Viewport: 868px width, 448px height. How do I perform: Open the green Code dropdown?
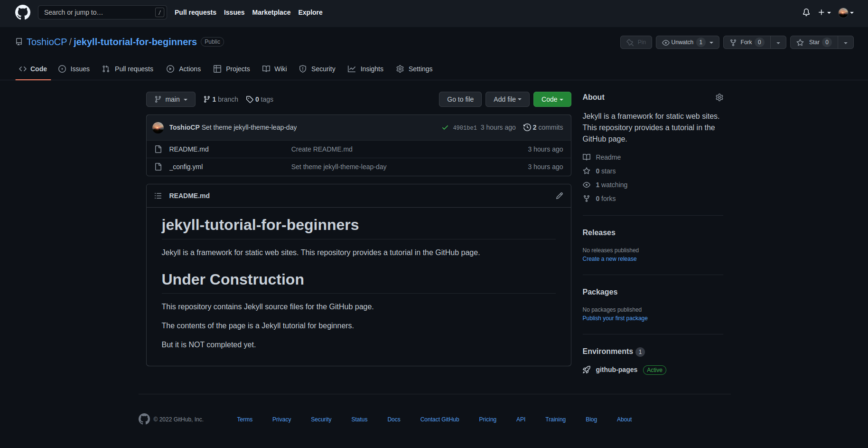552,99
